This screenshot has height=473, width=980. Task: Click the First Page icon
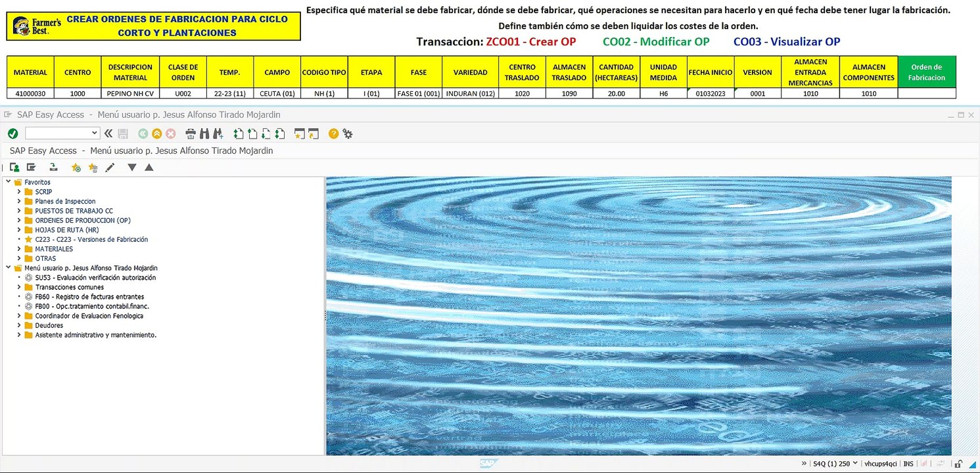(x=239, y=133)
